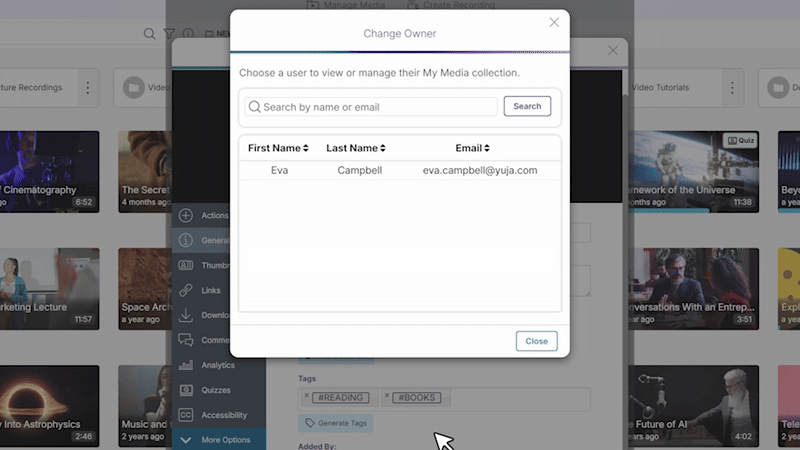Close the Change Owner dialog with the X
The image size is (800, 450).
click(554, 22)
